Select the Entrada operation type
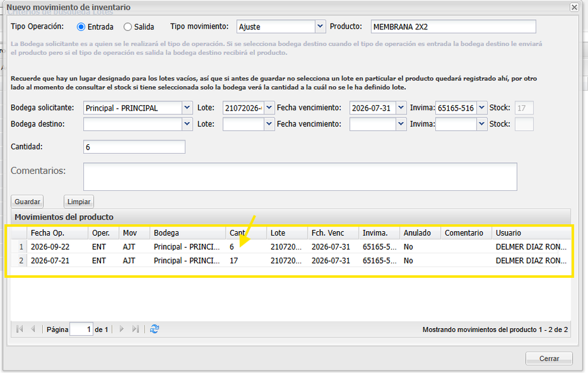Image resolution: width=588 pixels, height=378 pixels. point(81,27)
